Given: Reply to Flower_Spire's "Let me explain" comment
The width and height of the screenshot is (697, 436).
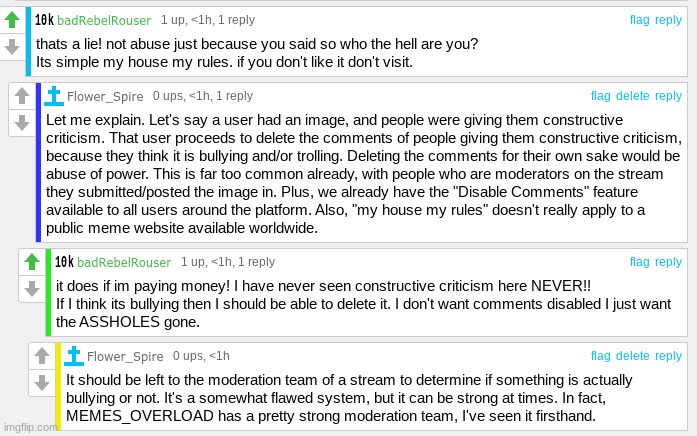Looking at the screenshot, I should coord(668,96).
